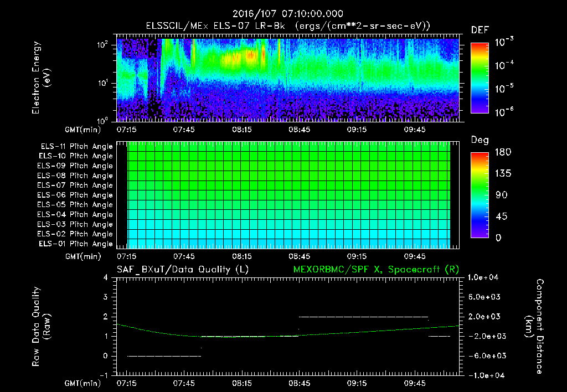
Task: Click the 08:15 tick under spectrogram panel
Action: pyautogui.click(x=241, y=130)
